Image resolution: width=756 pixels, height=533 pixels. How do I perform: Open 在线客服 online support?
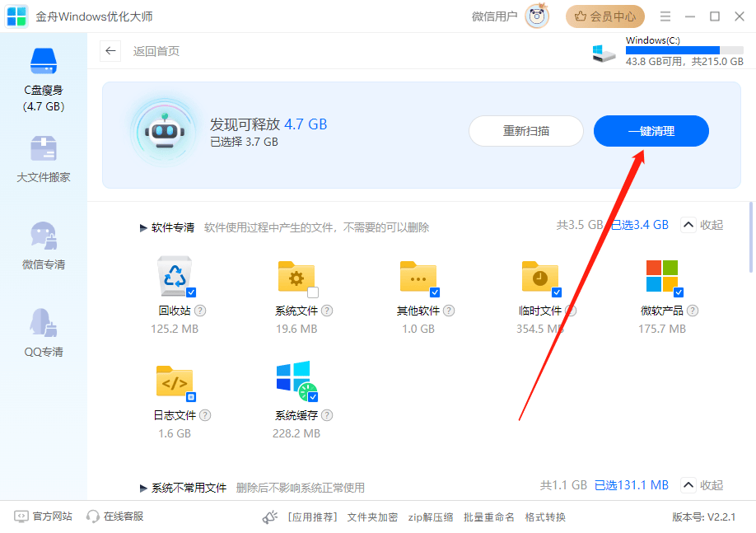[114, 517]
